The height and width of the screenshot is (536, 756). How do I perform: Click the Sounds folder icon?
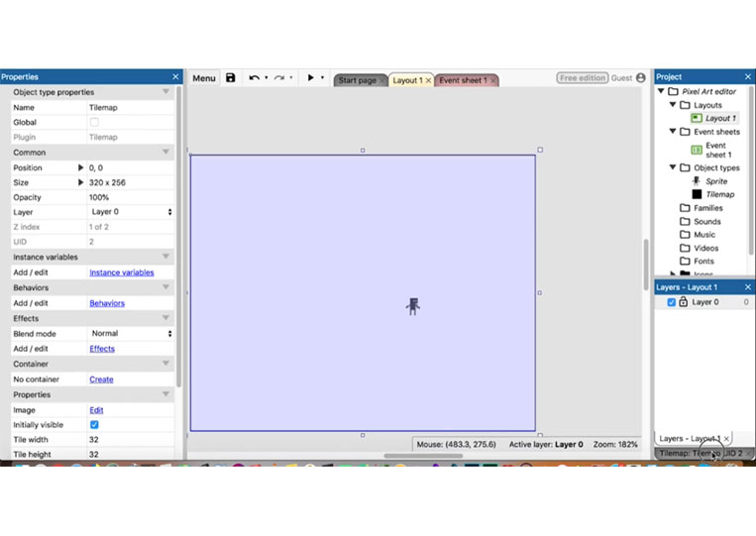pos(685,221)
